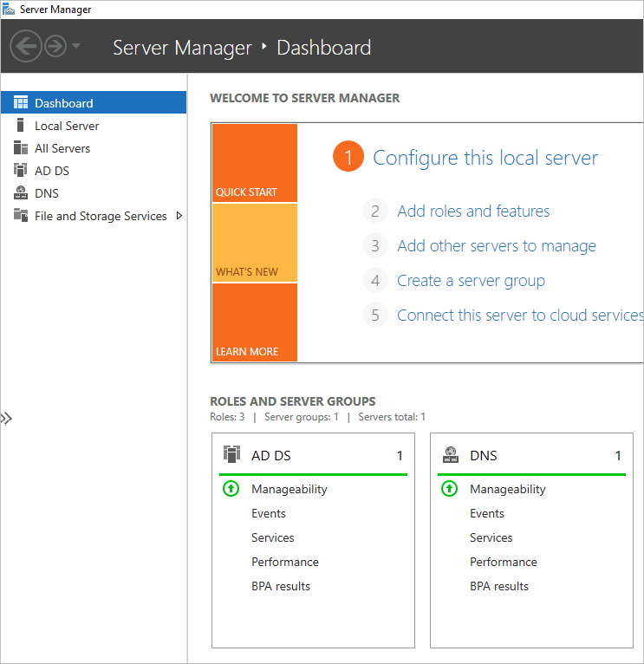Open Events in the AD DS tile
This screenshot has height=664, width=644.
coord(269,514)
